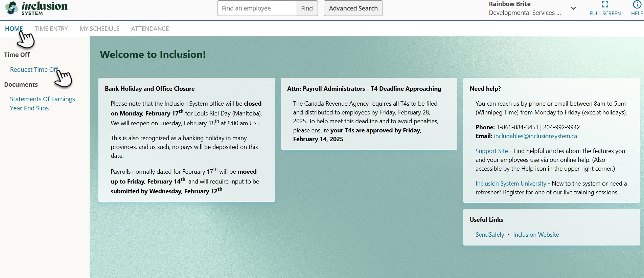Screen dimensions: 644x278
Task: Open the My Schedule tab
Action: tap(99, 29)
